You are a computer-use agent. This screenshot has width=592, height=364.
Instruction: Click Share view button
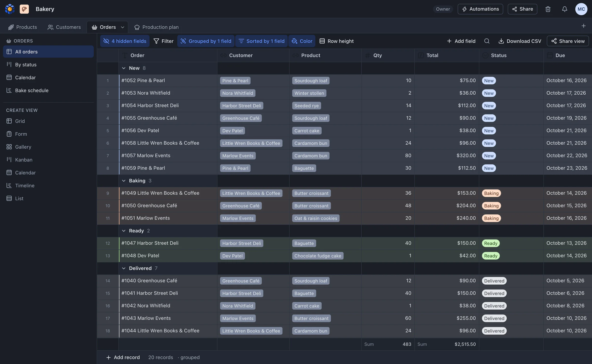568,41
